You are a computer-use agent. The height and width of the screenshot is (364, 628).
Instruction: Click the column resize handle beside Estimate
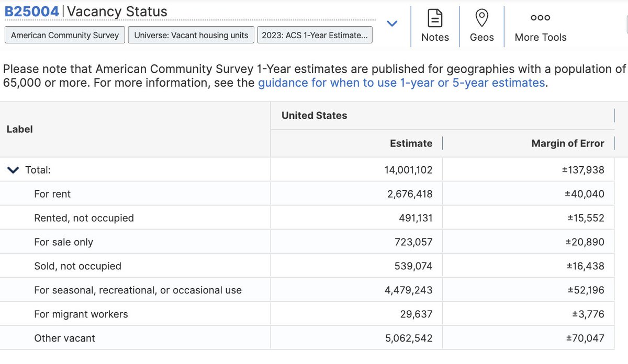click(x=443, y=143)
